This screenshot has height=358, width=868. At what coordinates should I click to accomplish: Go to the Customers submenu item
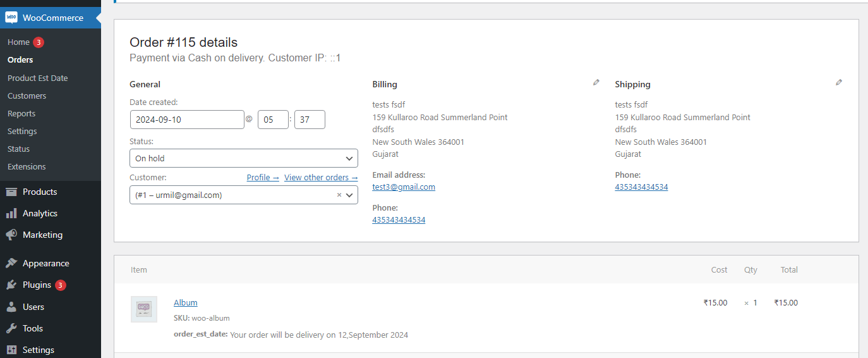(27, 96)
